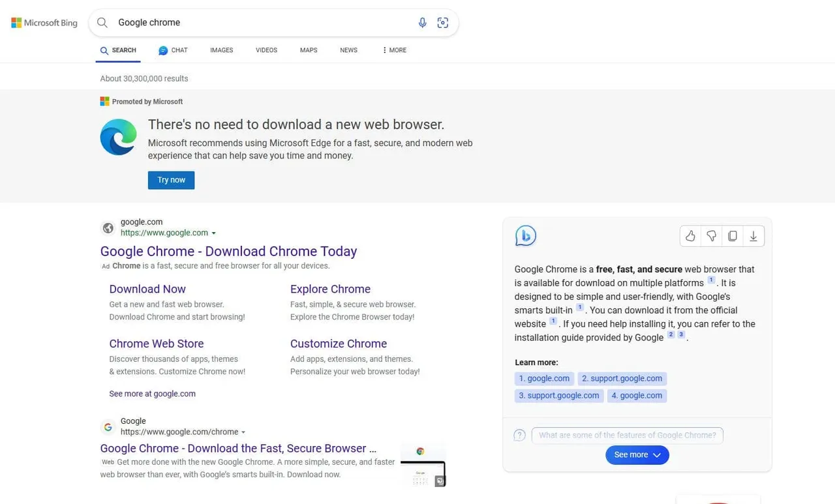Viewport: 835px width, 504px height.
Task: Click the follow-up question input field
Action: [626, 435]
